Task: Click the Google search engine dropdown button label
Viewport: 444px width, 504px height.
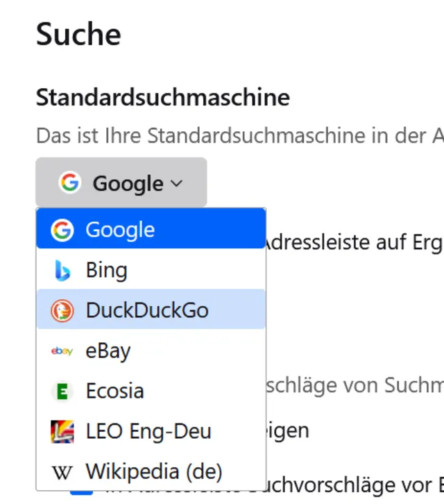Action: tap(128, 183)
